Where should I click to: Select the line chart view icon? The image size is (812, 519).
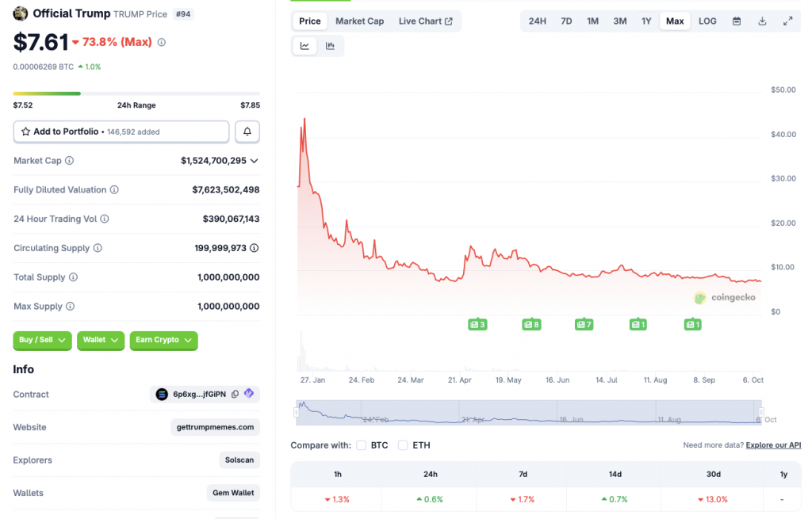pos(304,46)
